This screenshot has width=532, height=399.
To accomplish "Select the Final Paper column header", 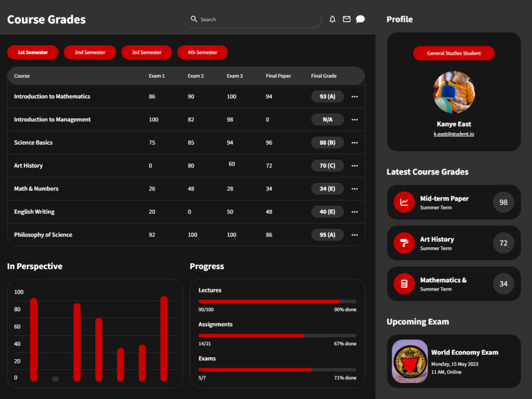I will tap(278, 76).
